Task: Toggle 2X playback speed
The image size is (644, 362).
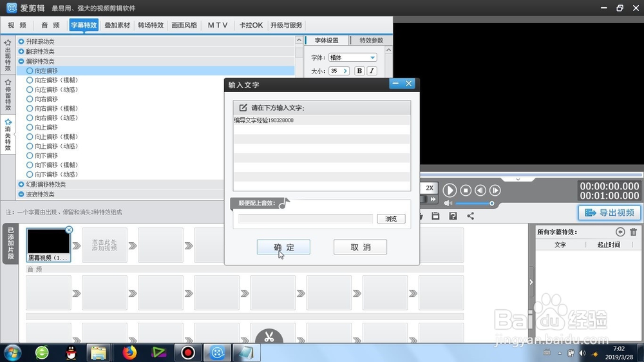Action: (x=429, y=188)
